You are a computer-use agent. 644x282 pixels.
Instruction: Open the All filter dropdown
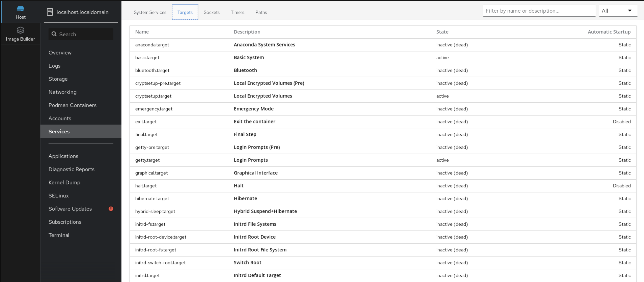coord(618,11)
